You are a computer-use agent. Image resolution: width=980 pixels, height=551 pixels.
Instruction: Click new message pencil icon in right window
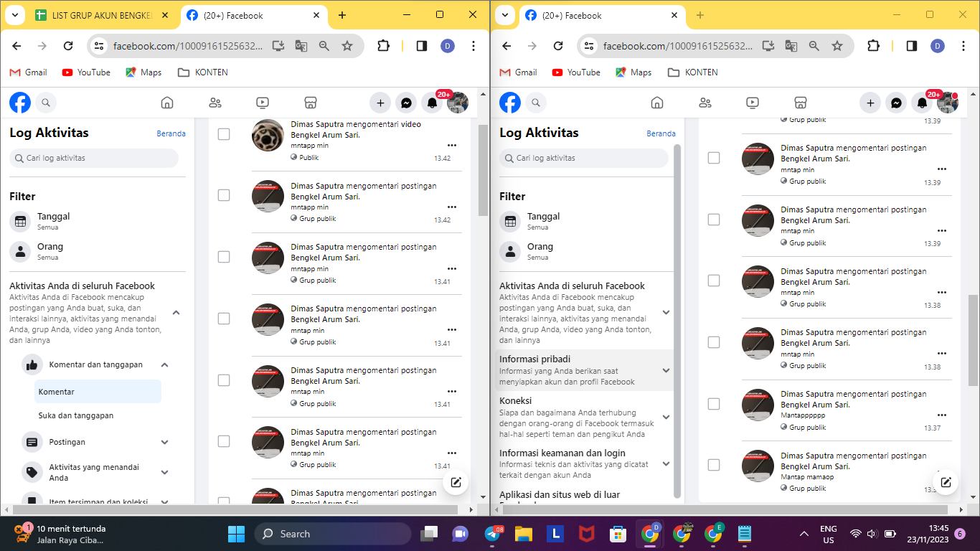coord(946,482)
